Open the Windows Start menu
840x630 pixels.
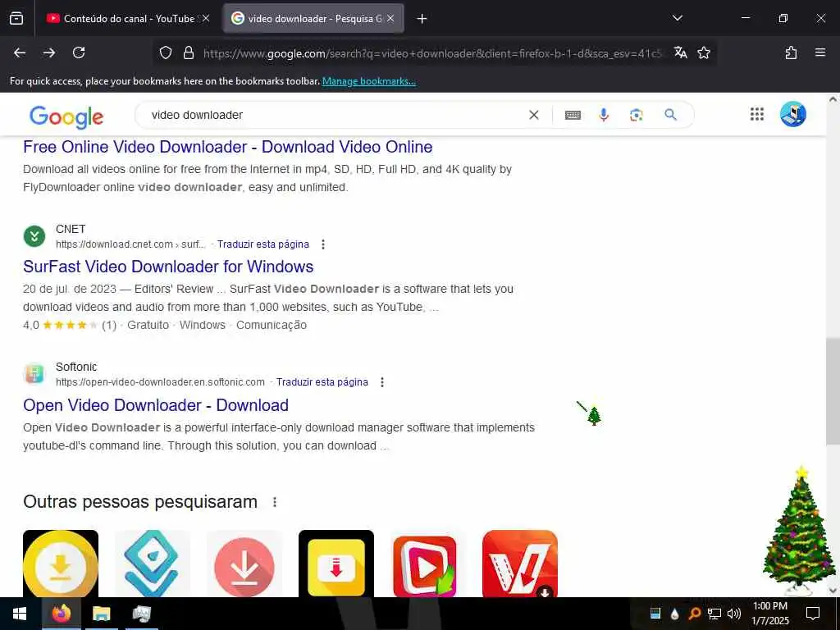tap(21, 614)
